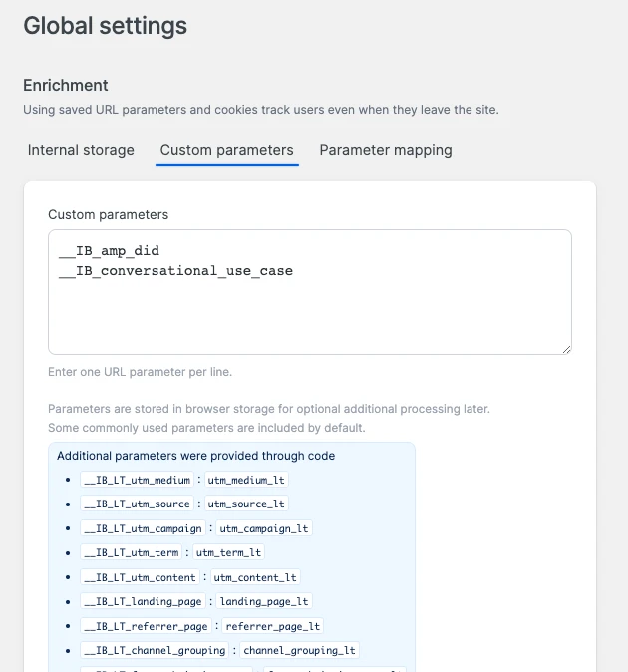Click the __IB_LT_referrer_page parameter chip
The width and height of the screenshot is (628, 672).
tap(146, 626)
